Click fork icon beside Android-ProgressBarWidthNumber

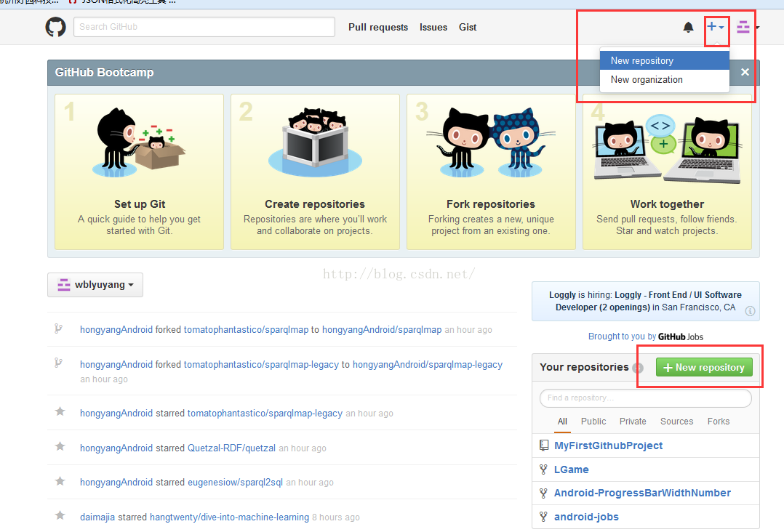point(543,493)
